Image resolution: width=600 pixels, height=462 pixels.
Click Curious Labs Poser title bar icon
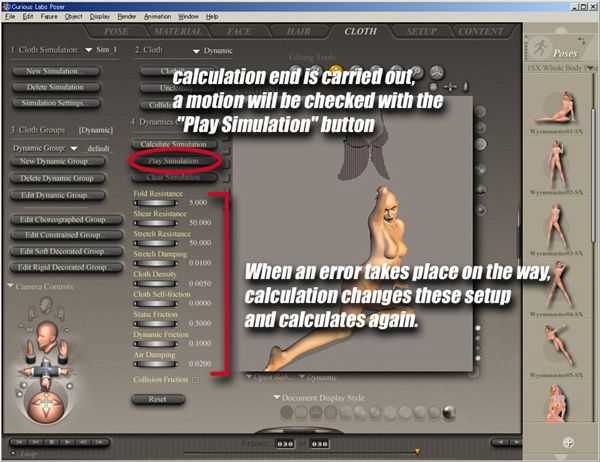pyautogui.click(x=6, y=7)
